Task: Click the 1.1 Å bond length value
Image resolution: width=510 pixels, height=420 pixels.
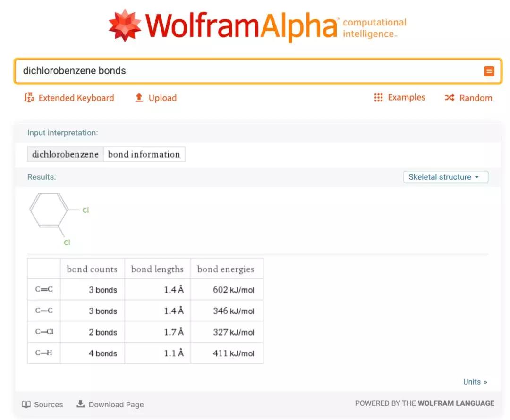Action: [174, 353]
